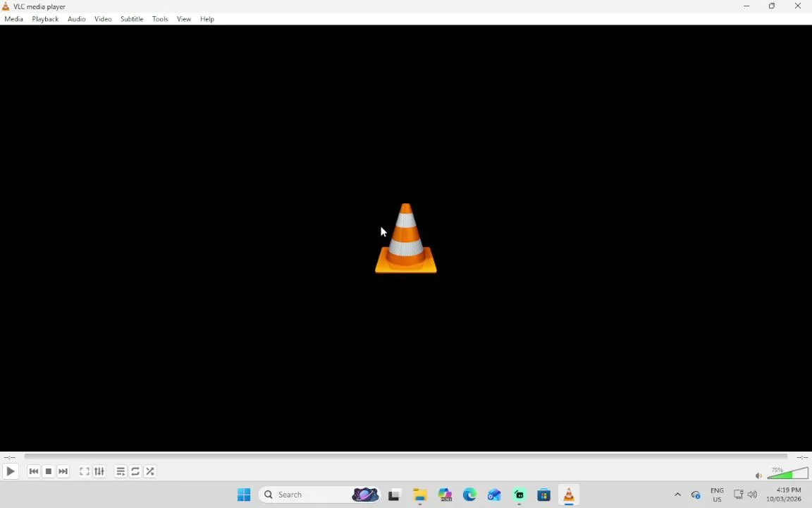
Task: Open Task View from the taskbar
Action: point(393,495)
